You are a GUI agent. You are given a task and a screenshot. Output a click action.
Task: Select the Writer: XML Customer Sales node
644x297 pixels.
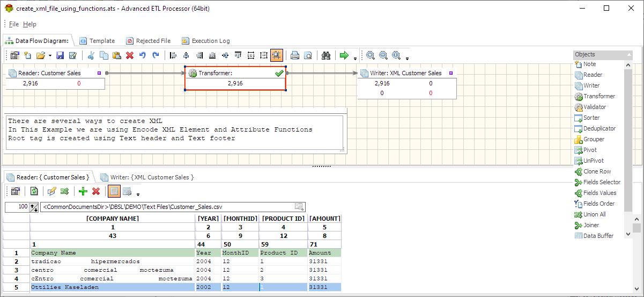tap(407, 83)
